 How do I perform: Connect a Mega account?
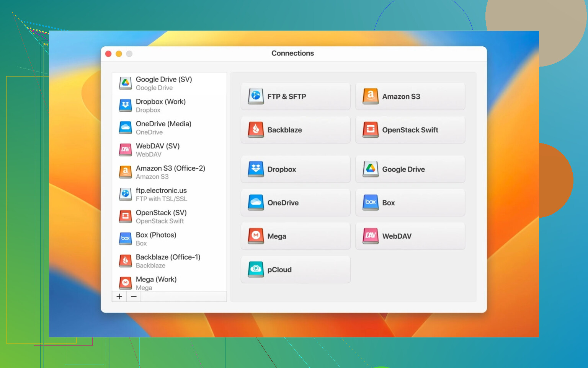tap(296, 236)
